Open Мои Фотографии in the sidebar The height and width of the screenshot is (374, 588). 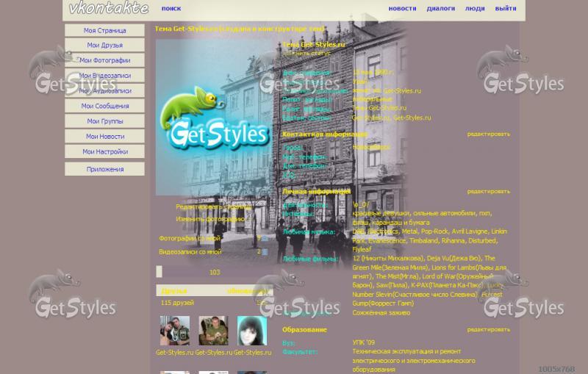click(x=104, y=60)
